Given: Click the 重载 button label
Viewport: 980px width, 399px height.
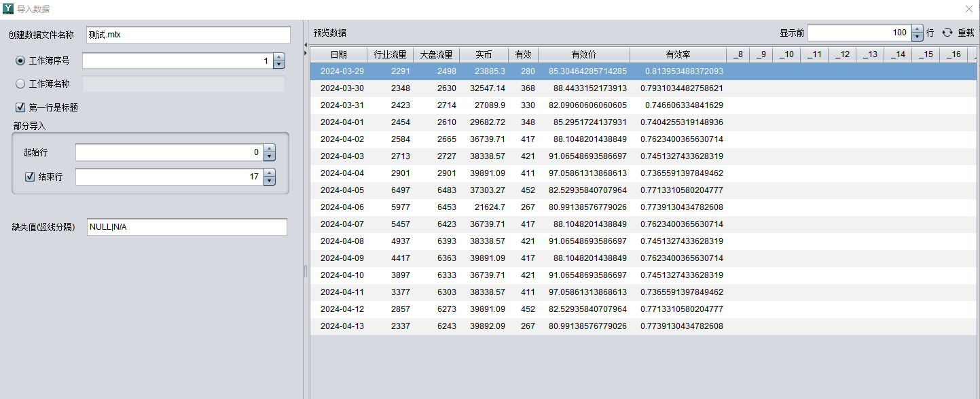Looking at the screenshot, I should coord(966,33).
